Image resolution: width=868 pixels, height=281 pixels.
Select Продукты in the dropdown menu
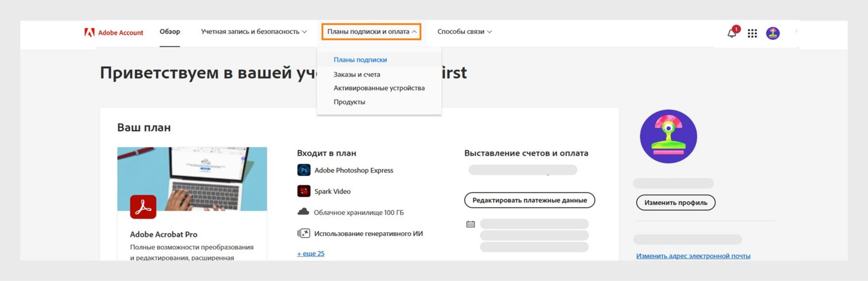point(349,102)
